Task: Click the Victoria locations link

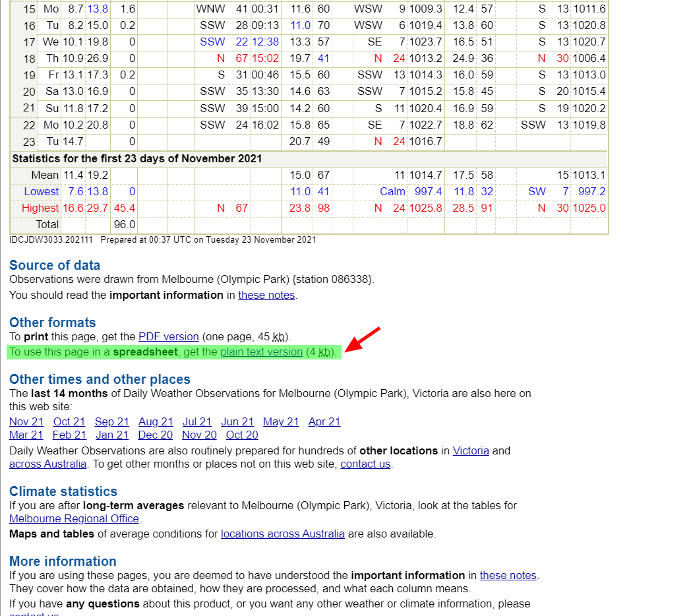Action: 471,451
